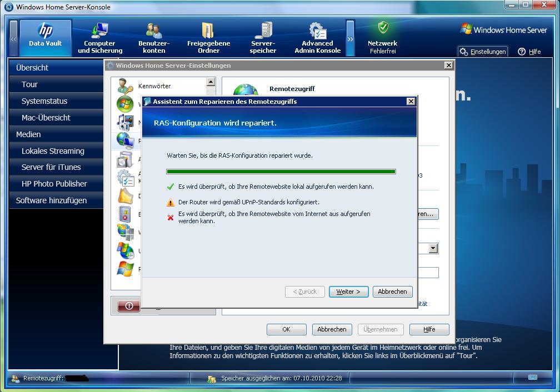
Task: Open Lokales Streaming in sidebar
Action: tap(57, 151)
